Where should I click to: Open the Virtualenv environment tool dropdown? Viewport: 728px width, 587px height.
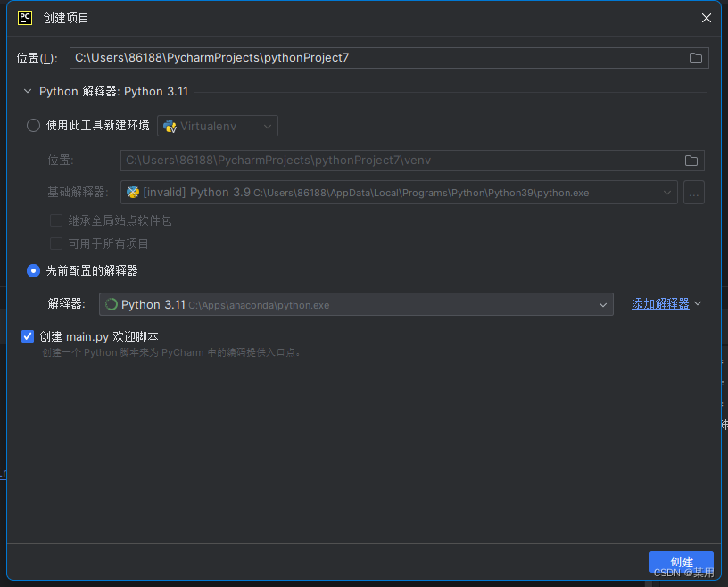(x=218, y=126)
